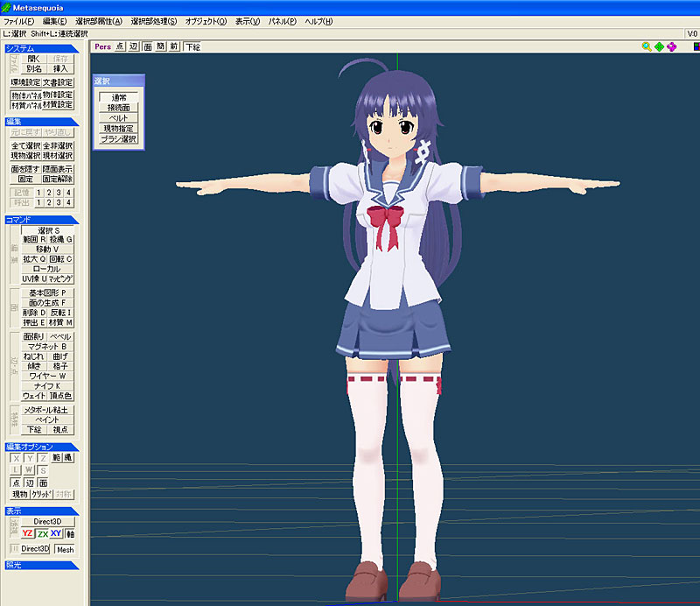This screenshot has width=700, height=606.
Task: Collapse the システム panel header
Action: click(41, 49)
